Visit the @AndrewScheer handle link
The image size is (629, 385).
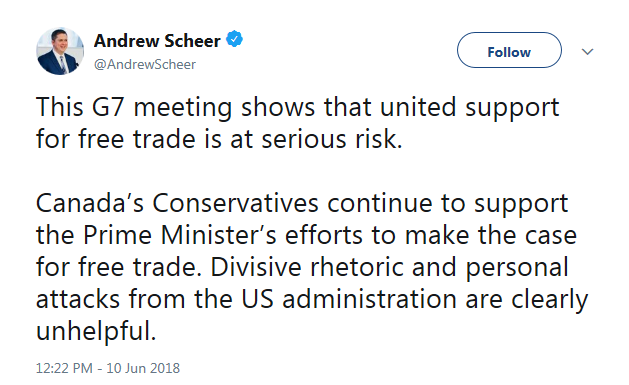pos(145,64)
